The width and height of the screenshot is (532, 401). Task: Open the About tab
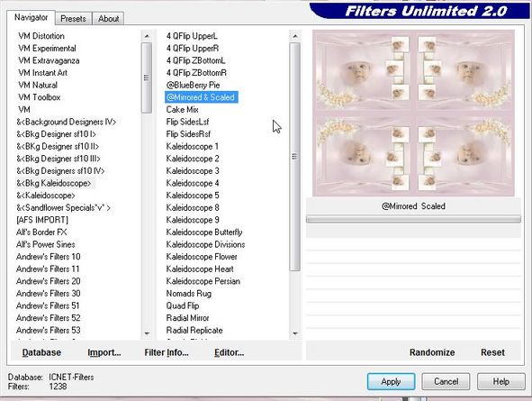(109, 18)
